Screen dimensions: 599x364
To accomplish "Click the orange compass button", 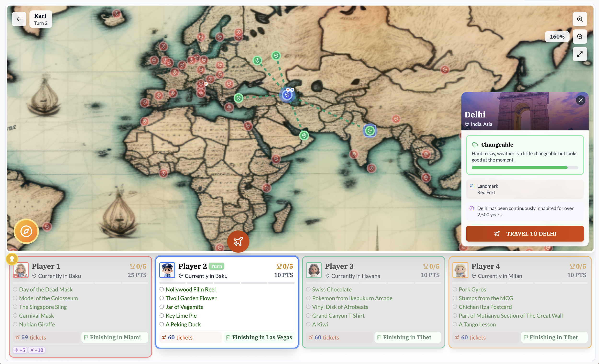I will click(x=26, y=231).
